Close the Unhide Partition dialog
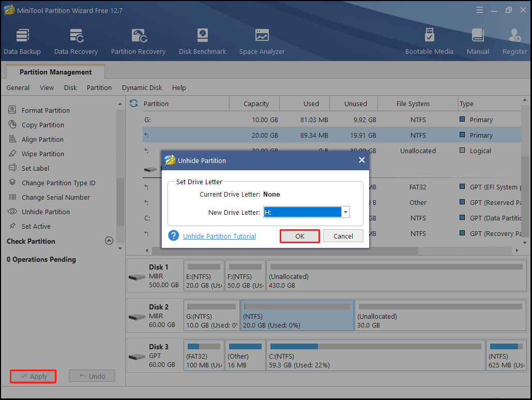Screen dimensions: 532x400 pyautogui.click(x=362, y=160)
